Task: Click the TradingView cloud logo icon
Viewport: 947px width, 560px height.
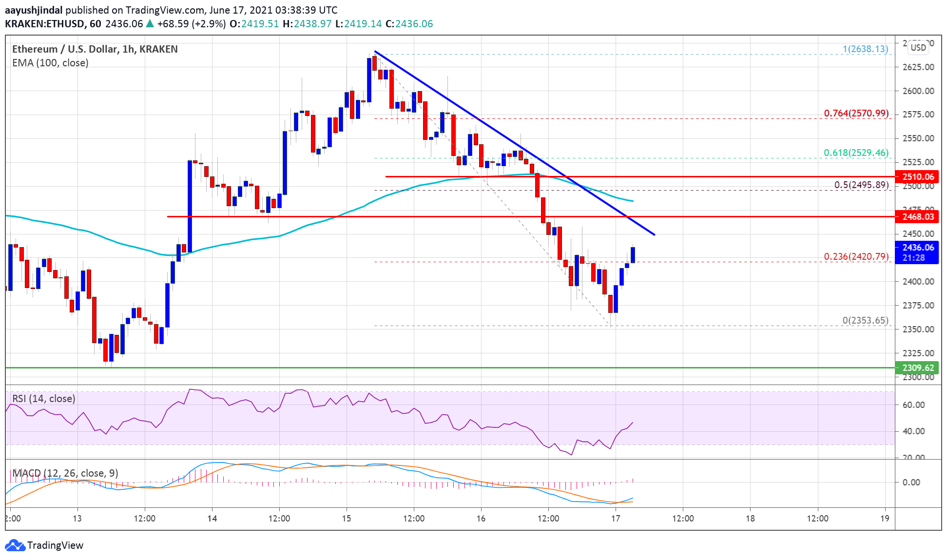Action: pos(15,545)
